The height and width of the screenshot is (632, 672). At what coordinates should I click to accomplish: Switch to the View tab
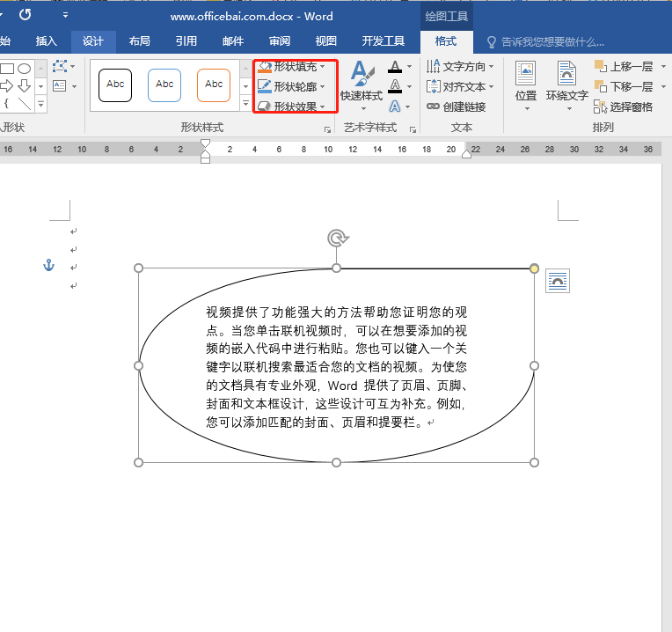click(x=325, y=41)
